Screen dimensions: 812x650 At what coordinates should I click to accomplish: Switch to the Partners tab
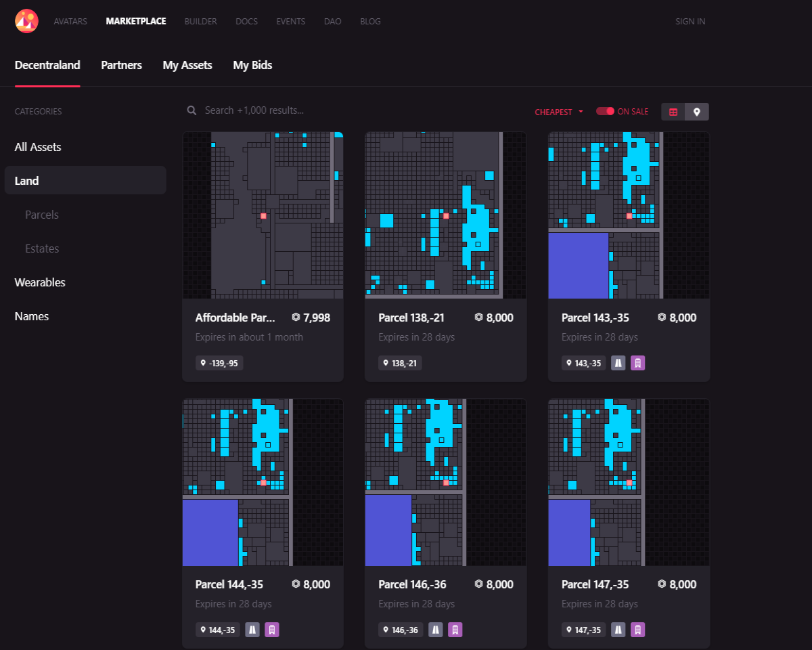[x=122, y=66]
